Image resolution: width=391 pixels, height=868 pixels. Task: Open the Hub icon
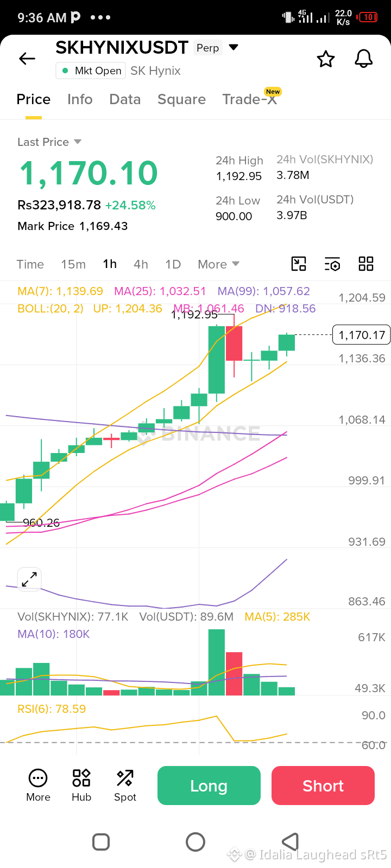[81, 786]
